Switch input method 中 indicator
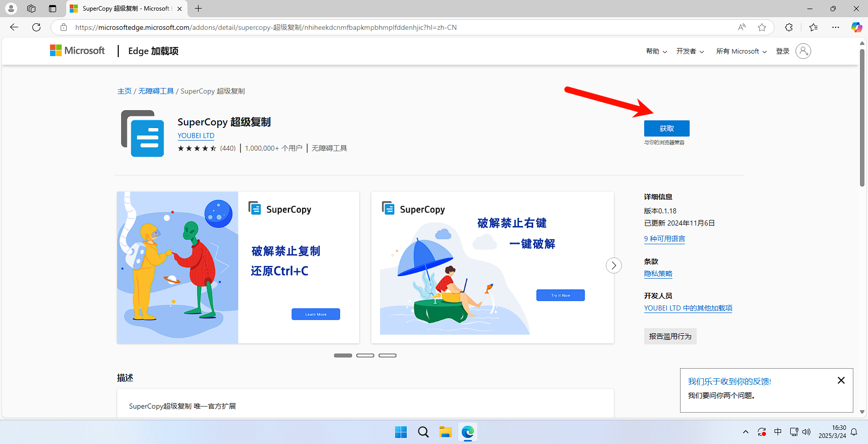The height and width of the screenshot is (444, 868). (x=778, y=432)
